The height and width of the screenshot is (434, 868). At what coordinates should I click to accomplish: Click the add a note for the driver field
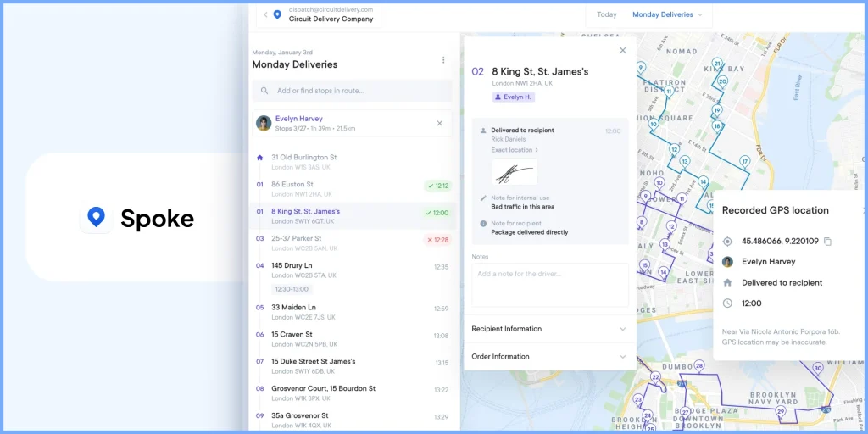pos(549,284)
